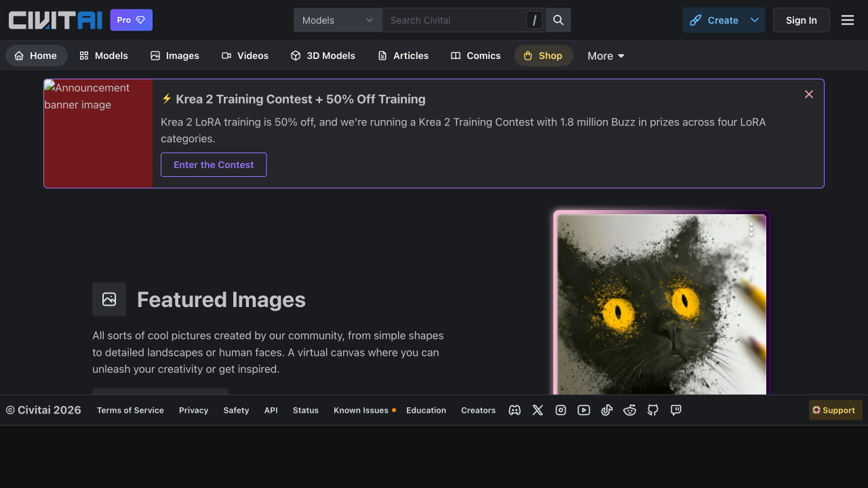Open the X (Twitter) icon in footer

tap(538, 410)
